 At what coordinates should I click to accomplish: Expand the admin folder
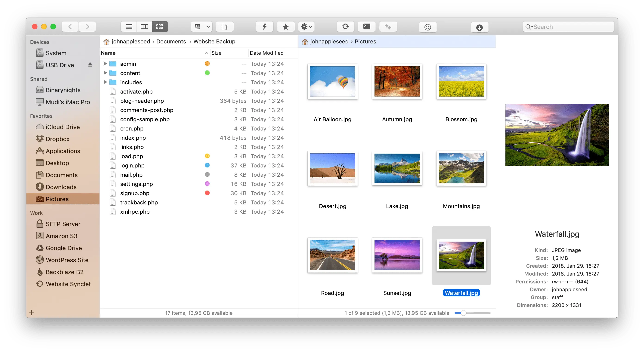pyautogui.click(x=105, y=64)
